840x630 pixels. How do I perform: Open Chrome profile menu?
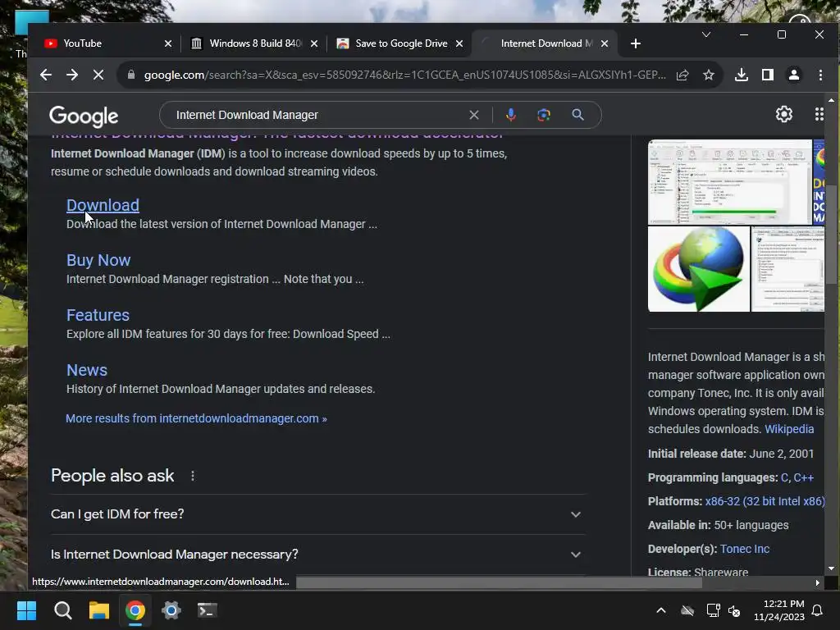coord(794,75)
